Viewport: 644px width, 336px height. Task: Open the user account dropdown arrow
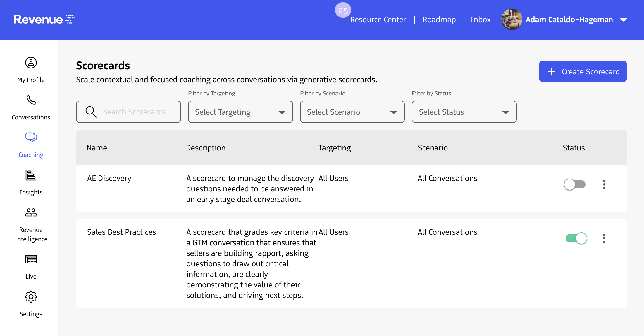pyautogui.click(x=624, y=20)
